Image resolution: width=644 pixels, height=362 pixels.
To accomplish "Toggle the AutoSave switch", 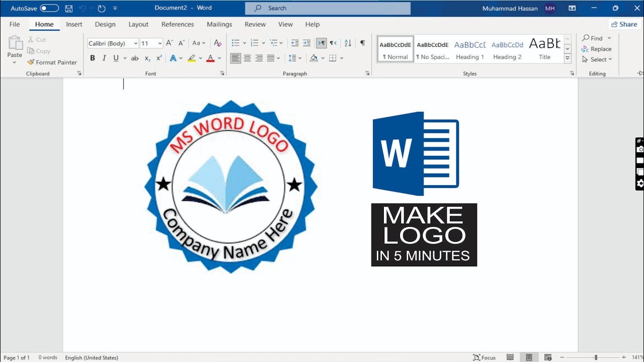I will coord(49,9).
